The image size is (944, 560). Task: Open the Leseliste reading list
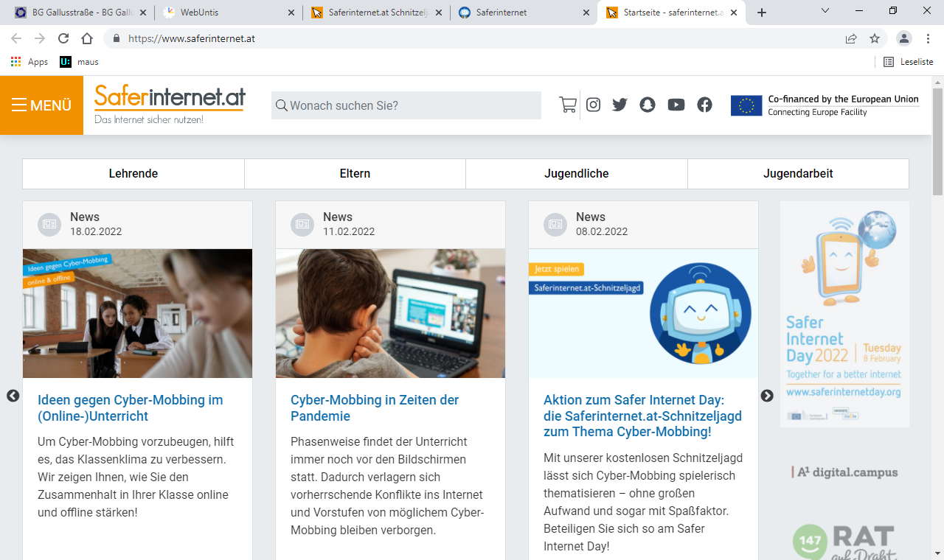[909, 62]
